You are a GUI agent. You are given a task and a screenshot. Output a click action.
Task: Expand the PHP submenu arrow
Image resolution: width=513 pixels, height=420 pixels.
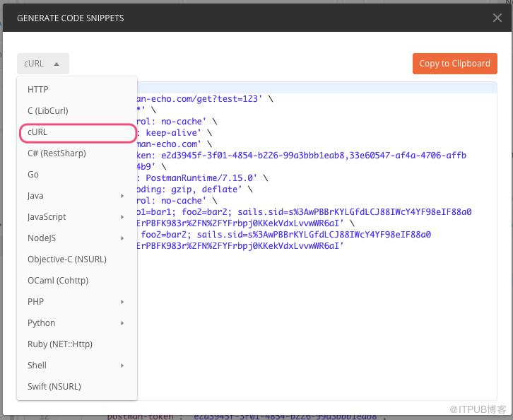122,302
